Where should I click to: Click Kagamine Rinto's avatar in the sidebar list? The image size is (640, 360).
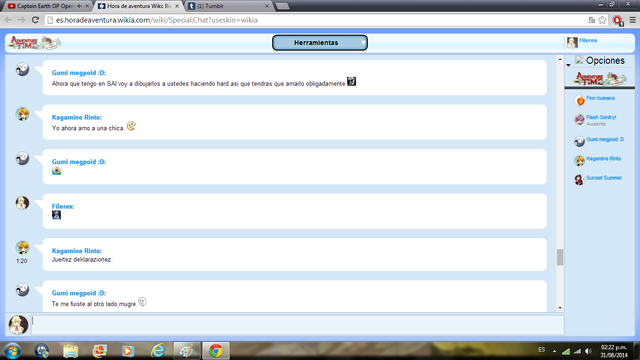point(580,160)
